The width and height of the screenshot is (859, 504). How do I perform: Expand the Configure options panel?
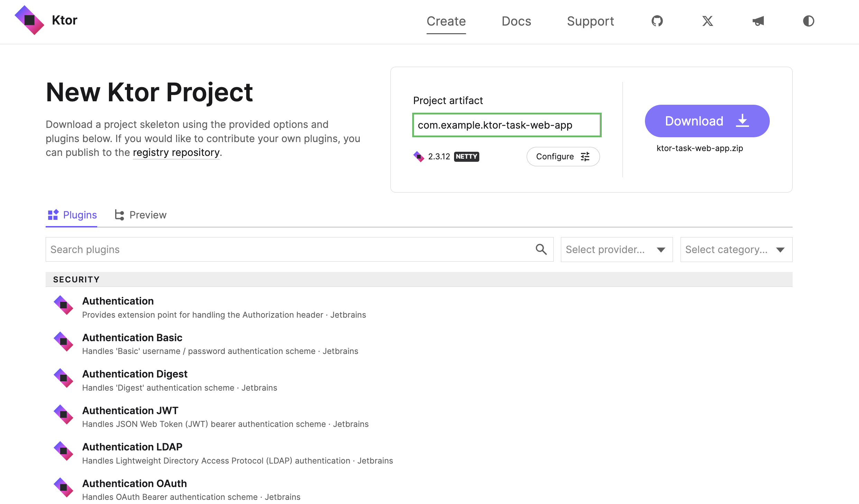click(562, 157)
